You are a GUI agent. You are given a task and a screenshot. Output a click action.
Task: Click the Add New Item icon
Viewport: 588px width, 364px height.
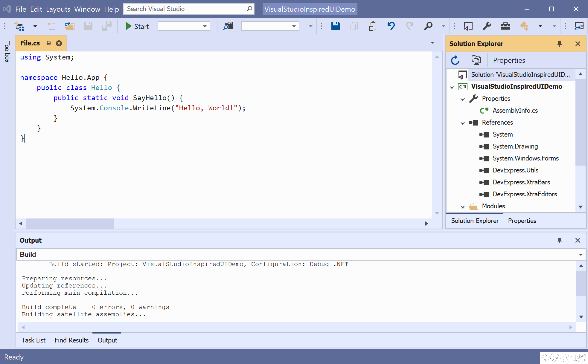click(x=51, y=26)
